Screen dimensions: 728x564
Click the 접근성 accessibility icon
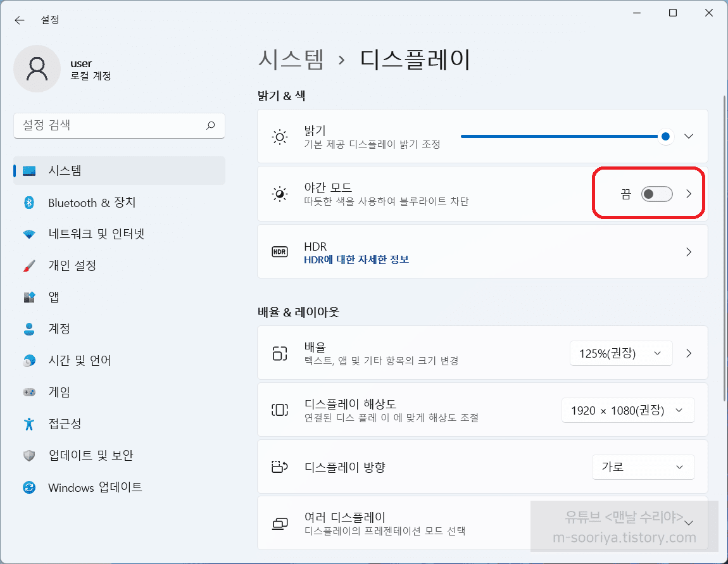pyautogui.click(x=29, y=423)
